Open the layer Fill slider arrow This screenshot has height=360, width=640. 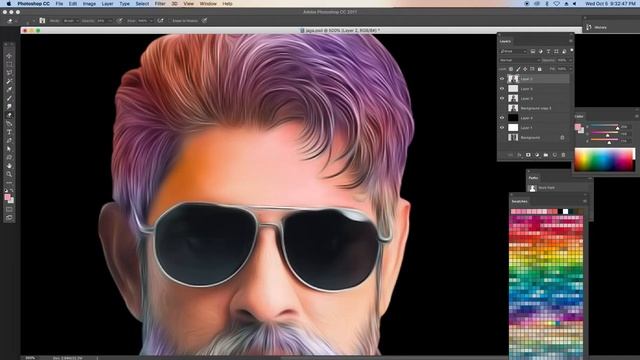(x=570, y=69)
